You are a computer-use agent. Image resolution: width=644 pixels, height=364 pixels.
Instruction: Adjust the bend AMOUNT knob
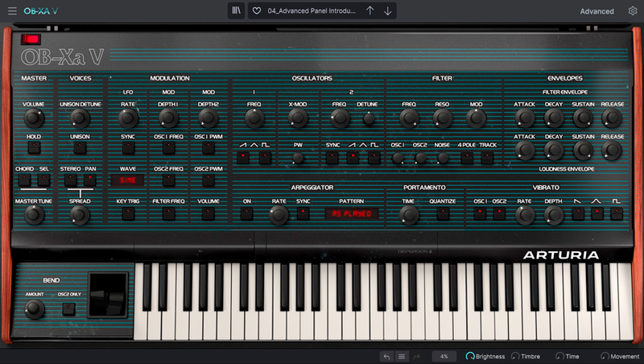click(x=34, y=308)
